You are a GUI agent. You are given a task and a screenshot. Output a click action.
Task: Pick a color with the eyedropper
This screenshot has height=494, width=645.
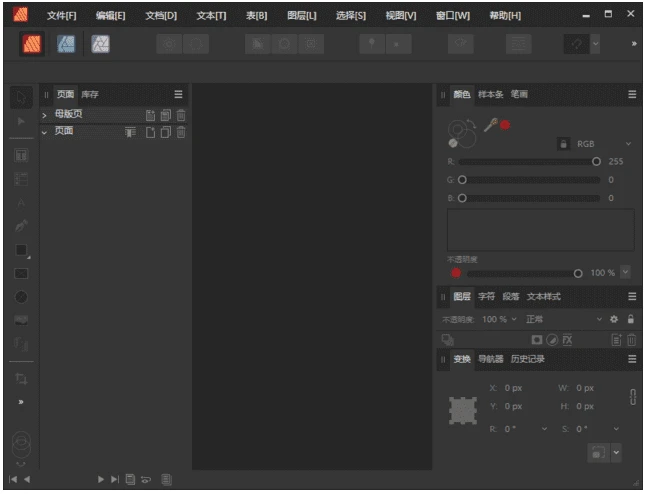[x=490, y=125]
